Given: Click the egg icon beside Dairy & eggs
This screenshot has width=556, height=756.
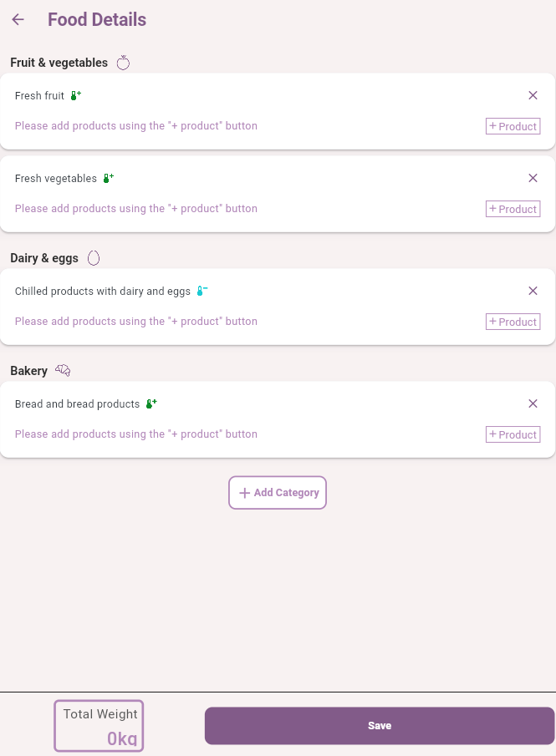Looking at the screenshot, I should (x=94, y=258).
